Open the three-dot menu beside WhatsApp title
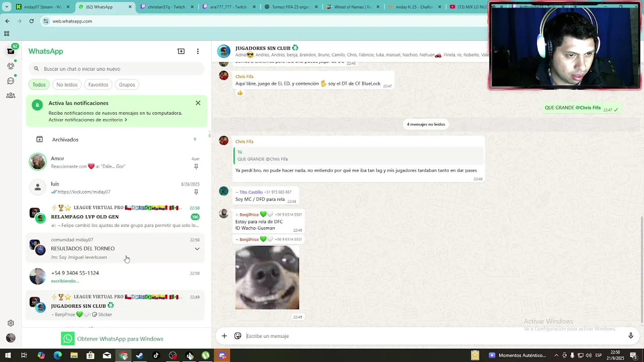Screen dimensions: 644x362 198,51
